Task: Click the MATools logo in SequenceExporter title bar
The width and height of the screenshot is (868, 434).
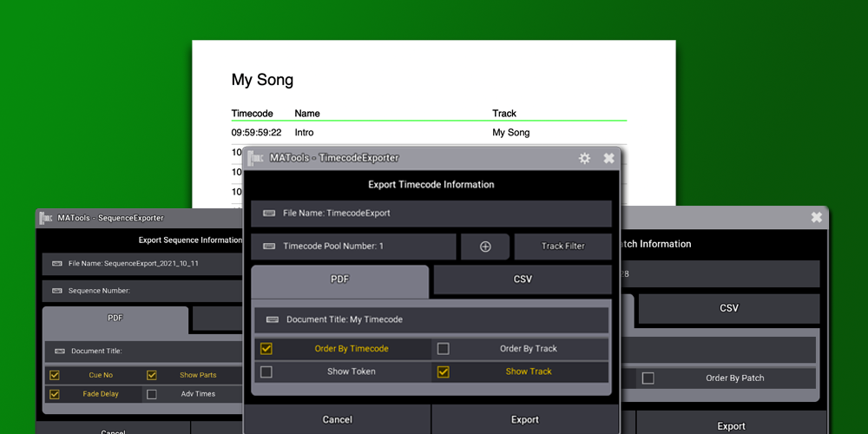Action: [x=46, y=218]
